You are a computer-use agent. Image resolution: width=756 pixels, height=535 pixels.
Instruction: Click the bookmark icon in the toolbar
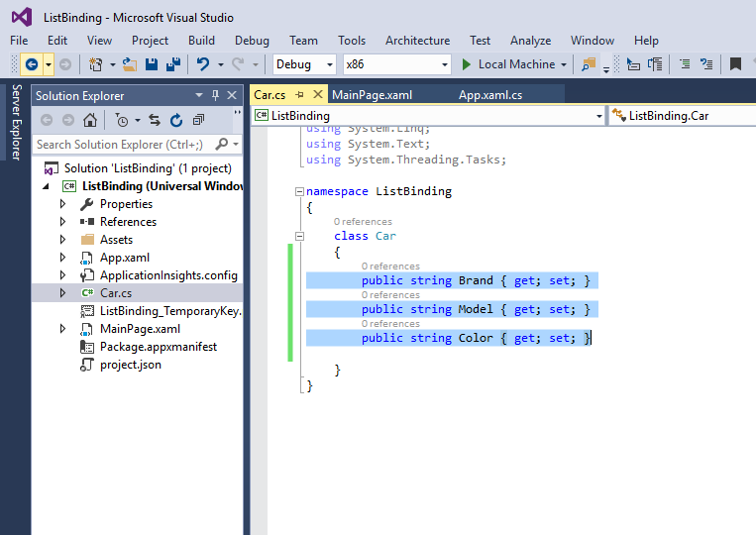tap(735, 64)
